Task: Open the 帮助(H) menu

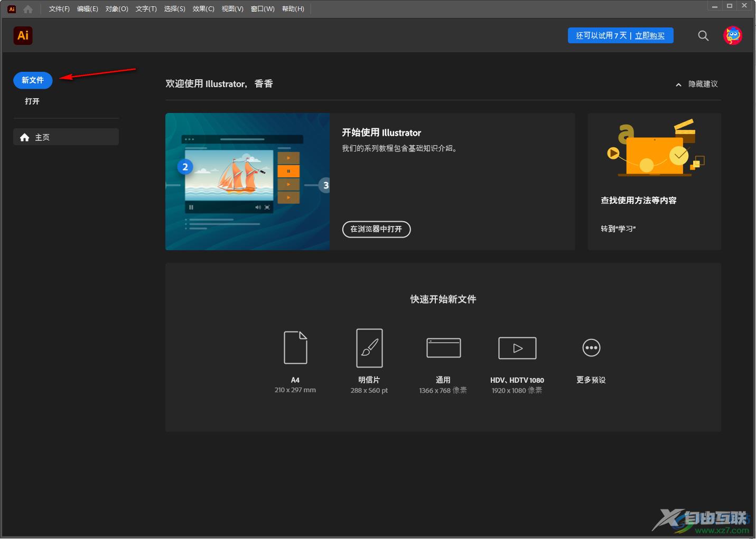Action: (x=293, y=9)
